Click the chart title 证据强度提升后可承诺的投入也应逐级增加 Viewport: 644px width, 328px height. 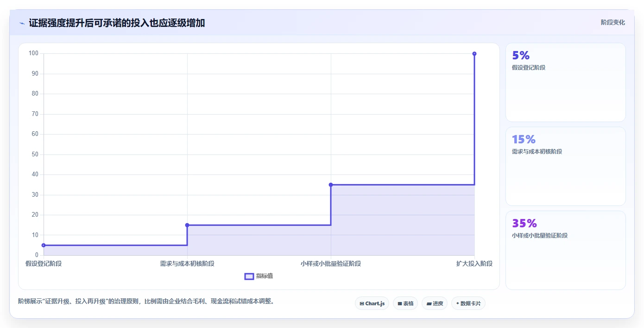pos(117,23)
